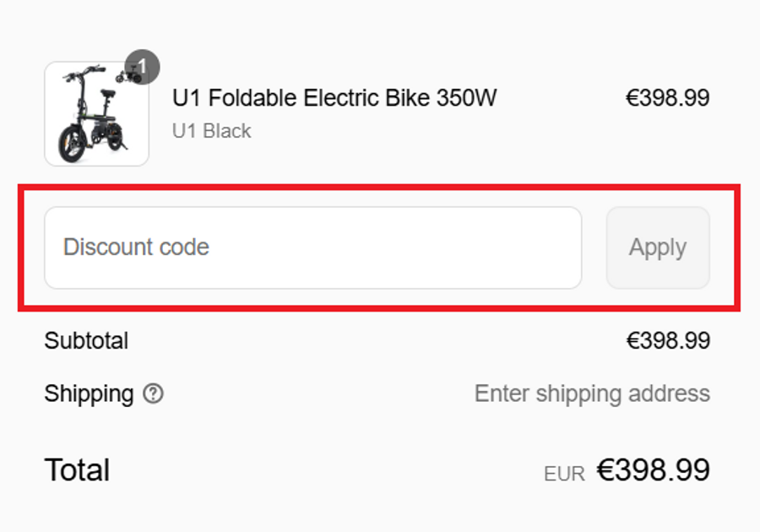Click the Total label
Screen dimensions: 760x532
coord(77,470)
